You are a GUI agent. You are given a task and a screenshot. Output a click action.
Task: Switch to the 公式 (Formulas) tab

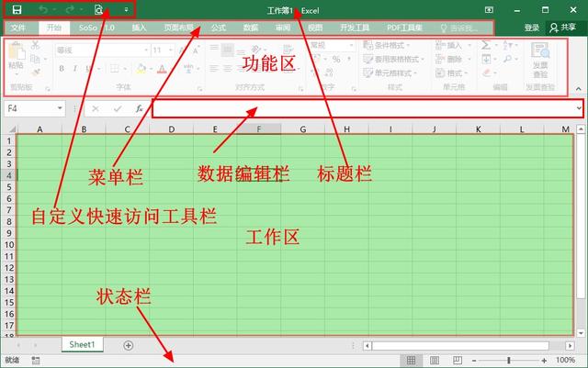pyautogui.click(x=219, y=28)
